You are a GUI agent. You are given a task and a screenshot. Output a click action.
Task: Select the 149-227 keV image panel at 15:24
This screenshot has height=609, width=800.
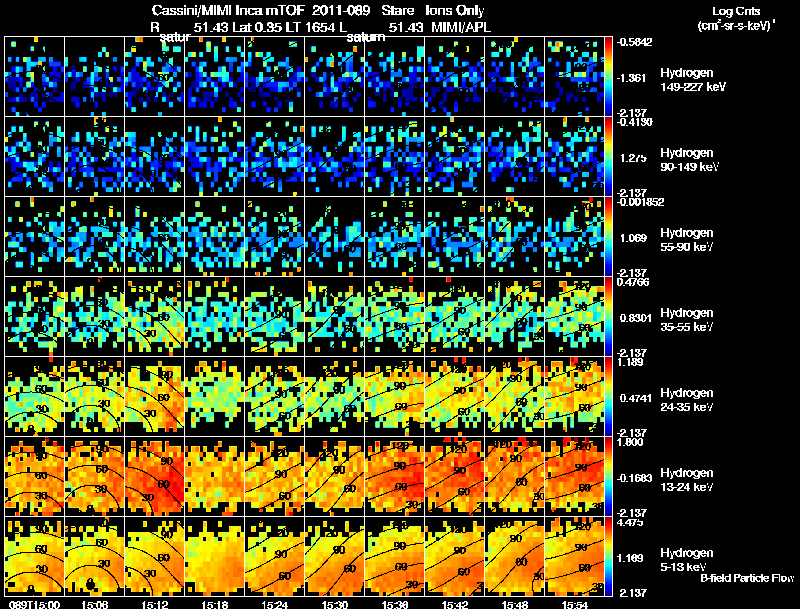pyautogui.click(x=274, y=76)
